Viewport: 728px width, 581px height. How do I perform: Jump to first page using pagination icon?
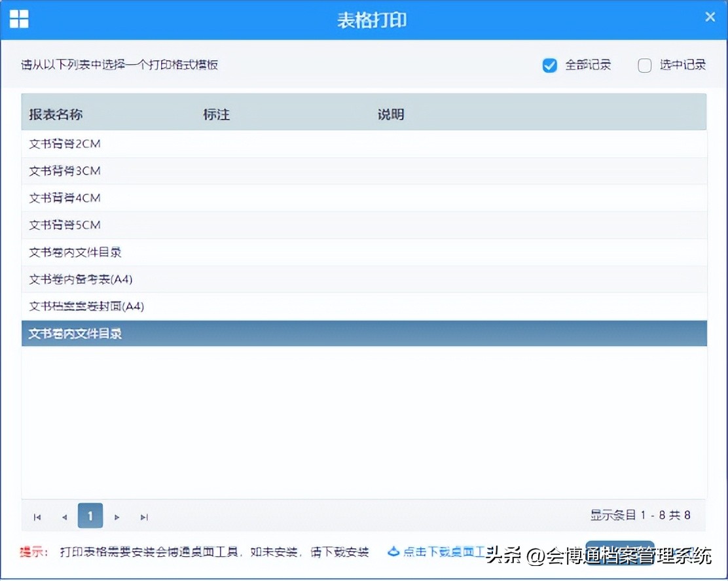point(37,516)
